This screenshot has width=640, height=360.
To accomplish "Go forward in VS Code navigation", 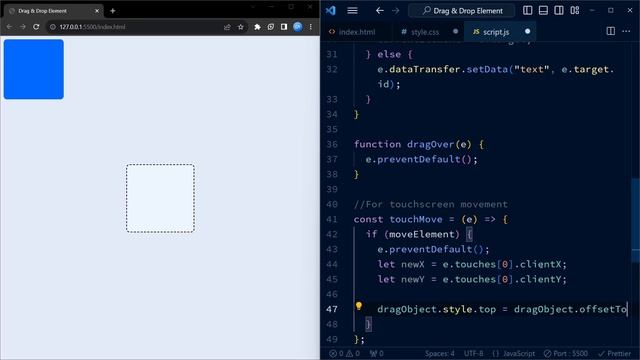I will pos(396,11).
